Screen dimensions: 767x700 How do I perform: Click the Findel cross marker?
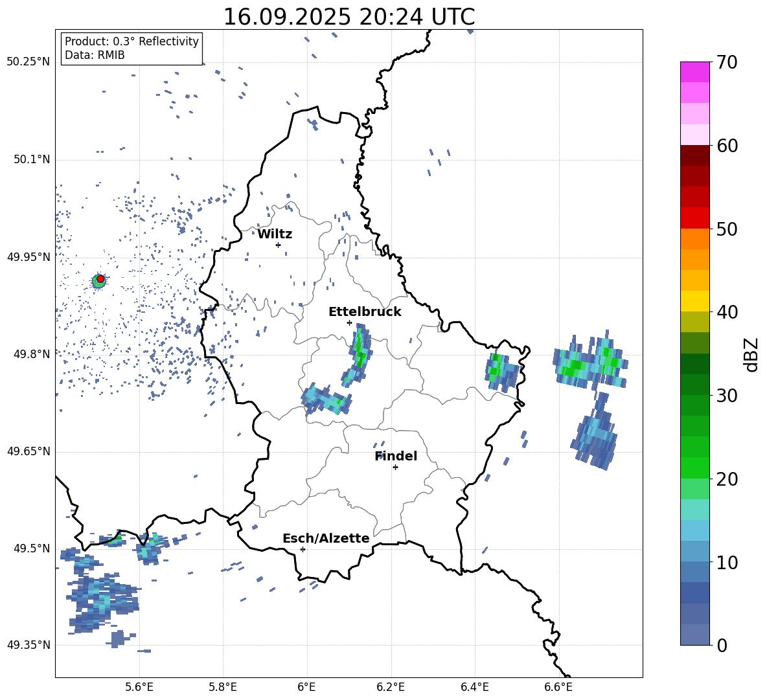click(395, 467)
